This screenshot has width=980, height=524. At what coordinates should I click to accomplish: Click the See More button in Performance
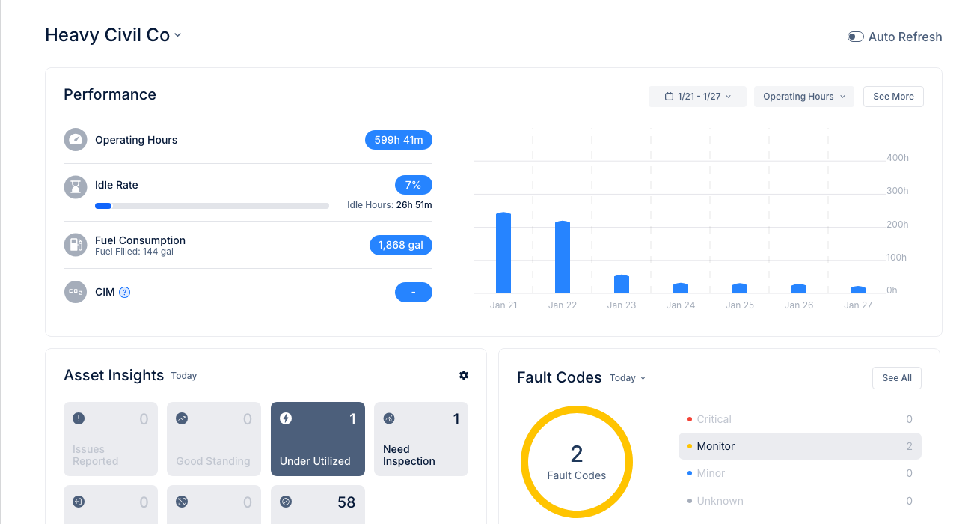coord(893,97)
